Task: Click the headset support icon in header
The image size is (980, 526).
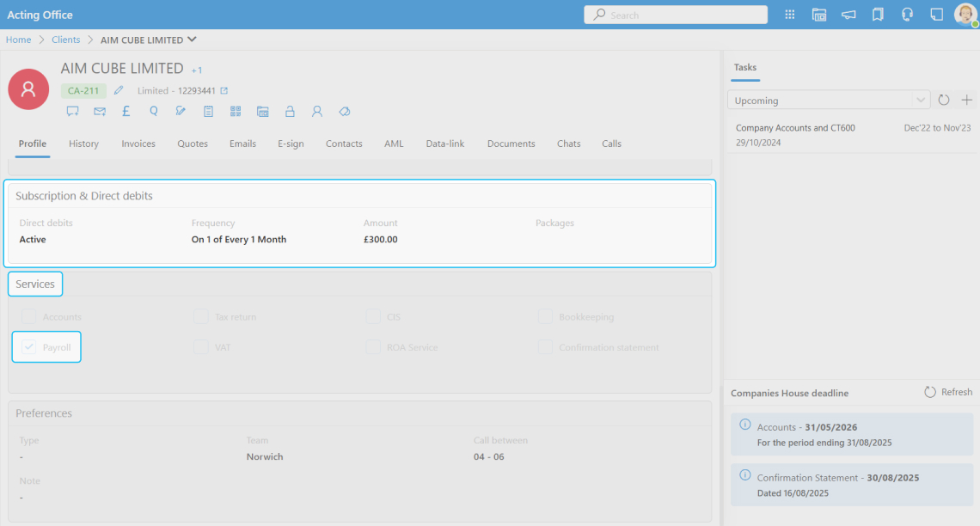Action: click(x=907, y=15)
